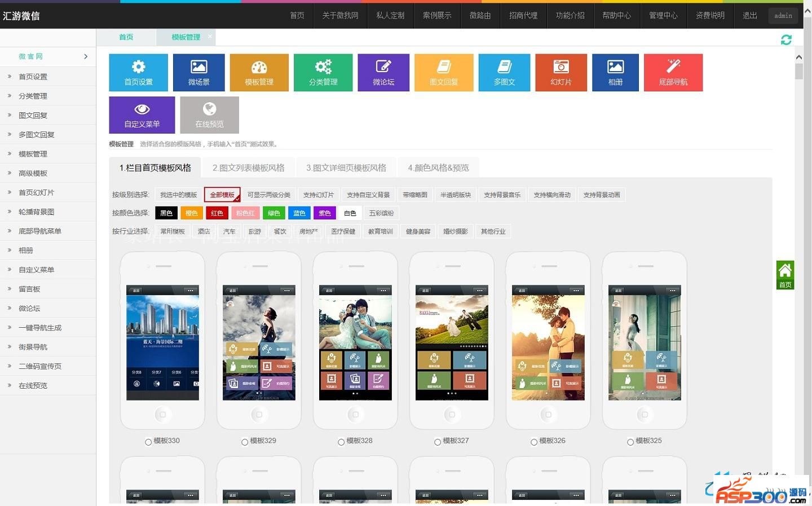Open 二维码宣传页 sidebar item
Viewport: 812px width, 506px height.
[39, 366]
